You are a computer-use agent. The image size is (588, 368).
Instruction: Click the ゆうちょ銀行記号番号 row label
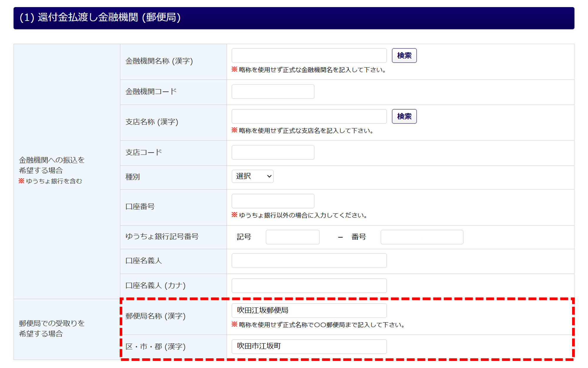click(162, 237)
